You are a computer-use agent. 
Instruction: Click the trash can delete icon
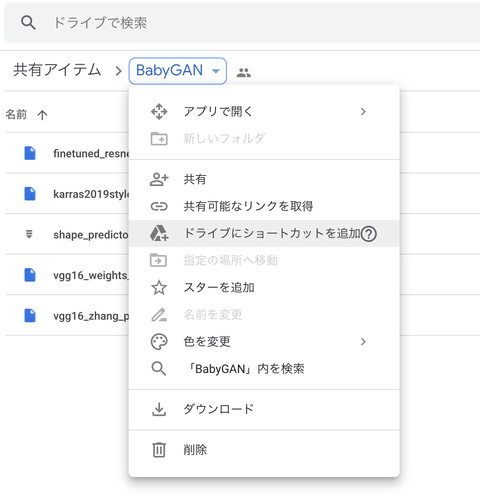coord(159,450)
